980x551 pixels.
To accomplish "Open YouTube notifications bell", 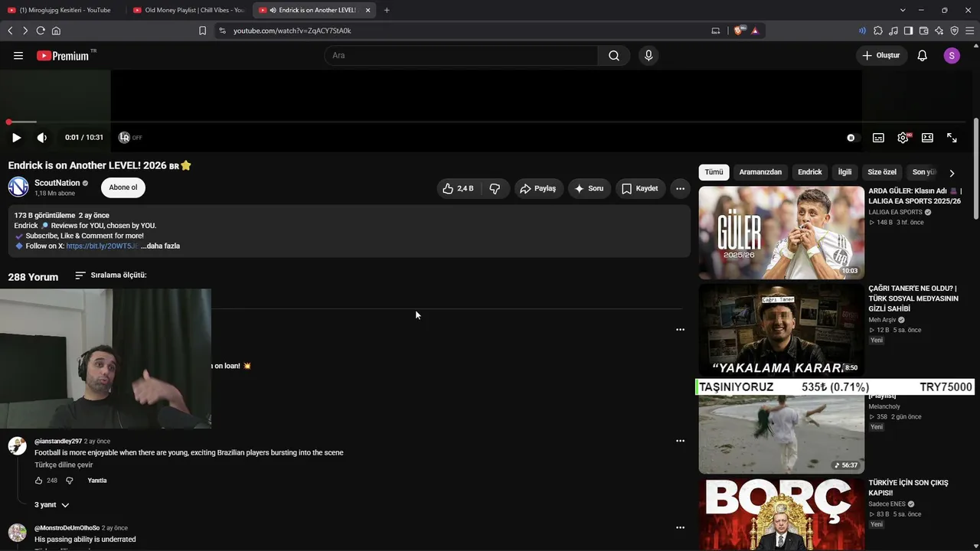I will point(923,56).
